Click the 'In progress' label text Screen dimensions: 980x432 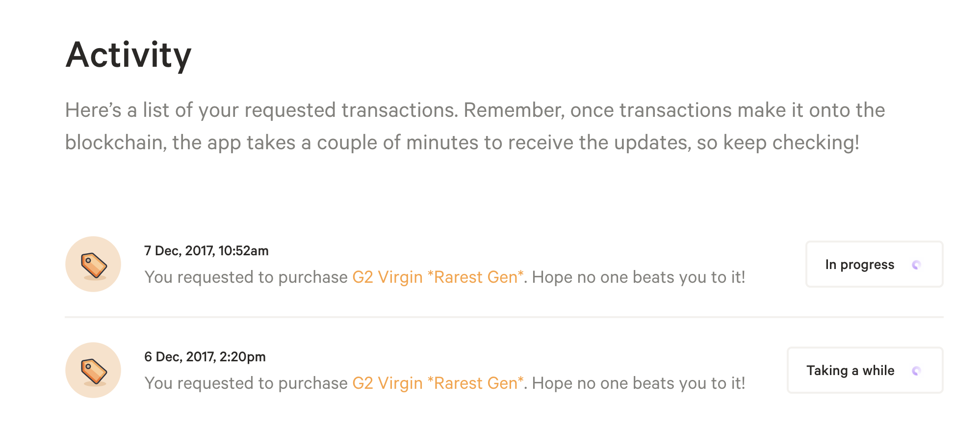pyautogui.click(x=860, y=265)
